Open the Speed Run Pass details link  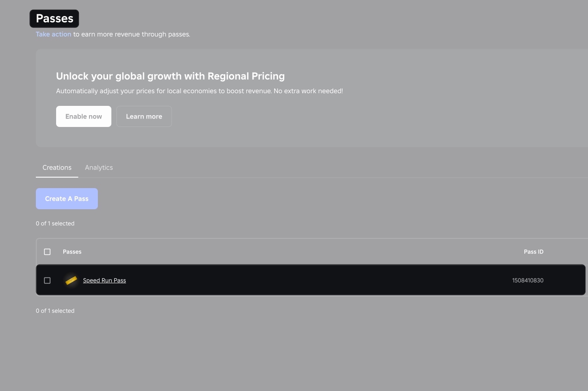click(104, 280)
